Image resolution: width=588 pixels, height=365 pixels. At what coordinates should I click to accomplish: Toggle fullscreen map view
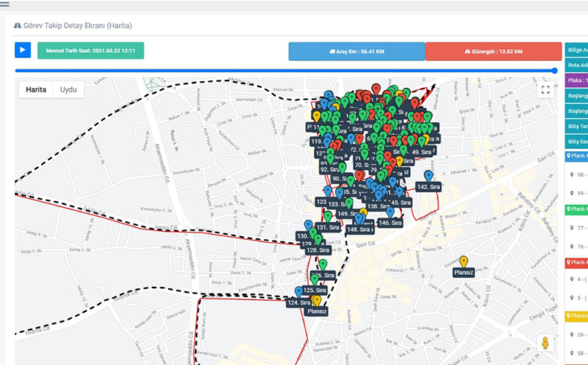(546, 89)
